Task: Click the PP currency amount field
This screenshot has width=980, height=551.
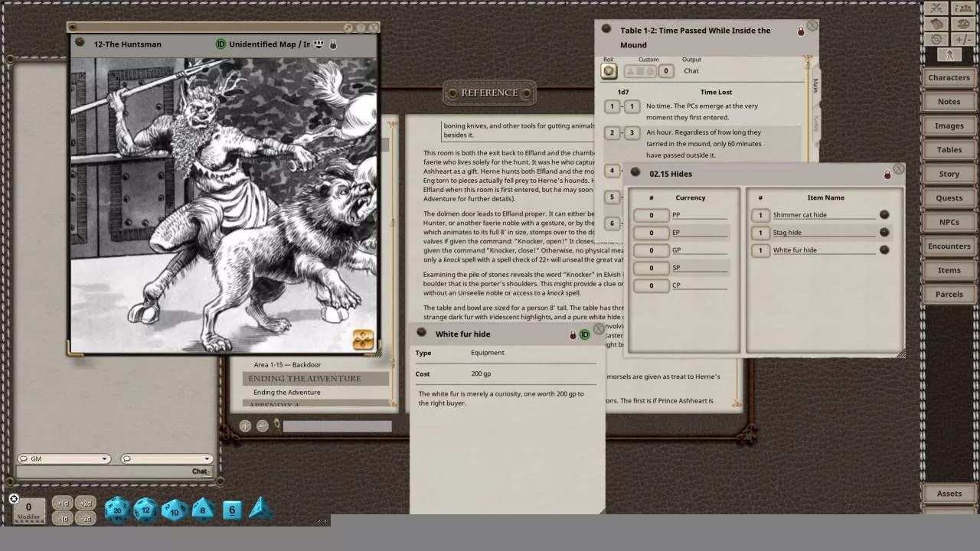Action: pos(651,215)
